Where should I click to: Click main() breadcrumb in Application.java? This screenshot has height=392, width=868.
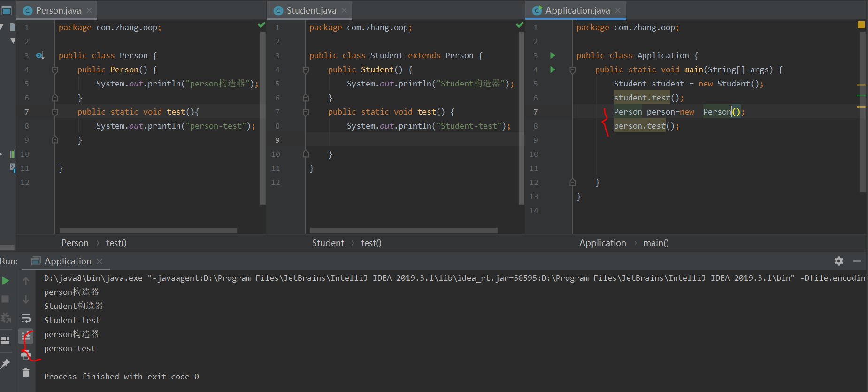coord(656,243)
